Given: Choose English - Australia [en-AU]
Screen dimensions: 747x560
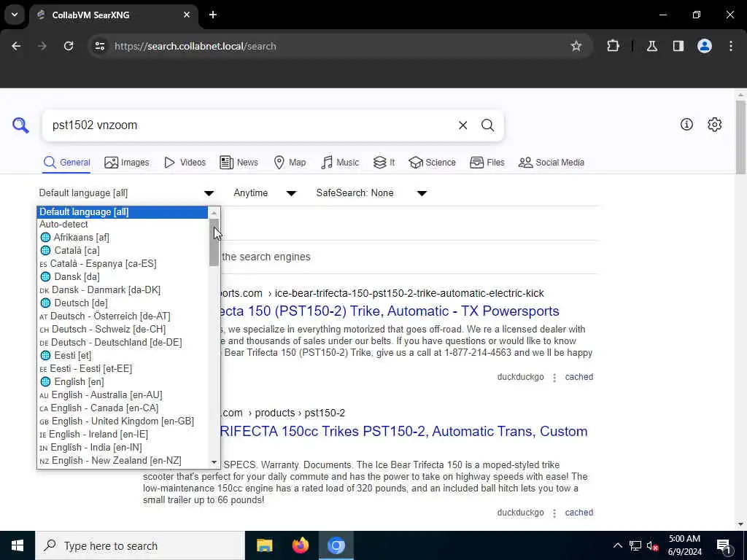Looking at the screenshot, I should tap(123, 394).
